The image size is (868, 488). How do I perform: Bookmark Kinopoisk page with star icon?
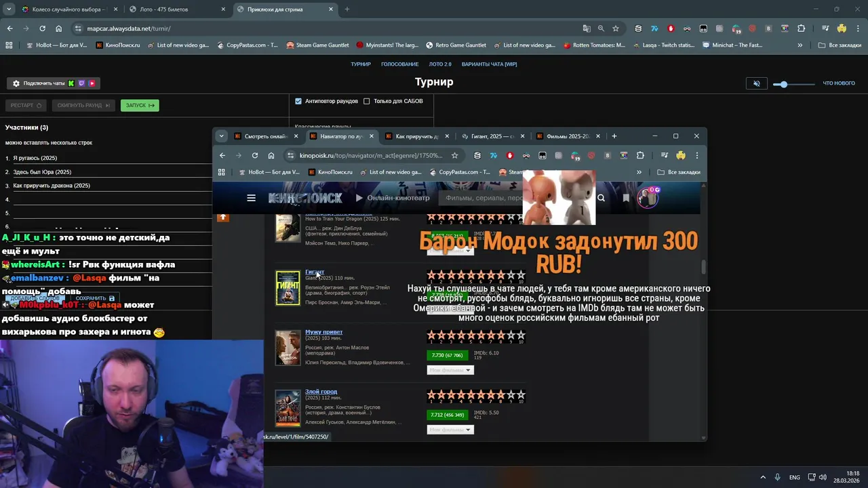[x=455, y=155]
